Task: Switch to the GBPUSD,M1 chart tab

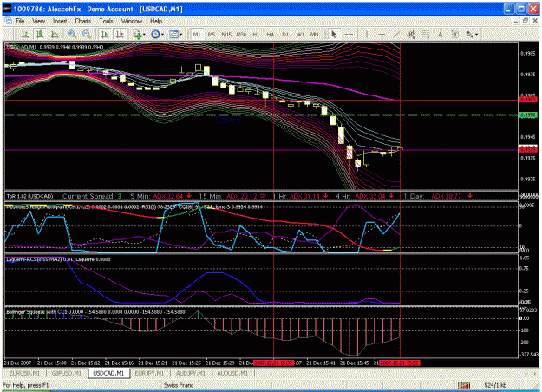Action: (x=67, y=373)
